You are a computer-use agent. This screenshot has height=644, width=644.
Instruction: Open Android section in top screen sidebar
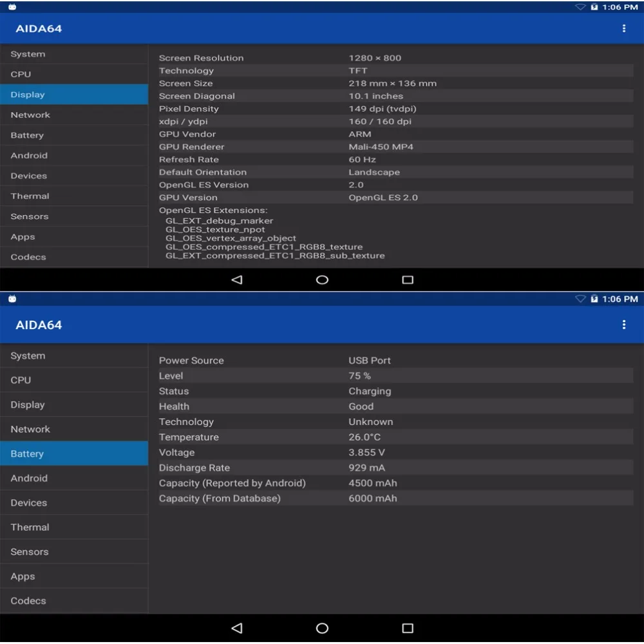[x=74, y=155]
